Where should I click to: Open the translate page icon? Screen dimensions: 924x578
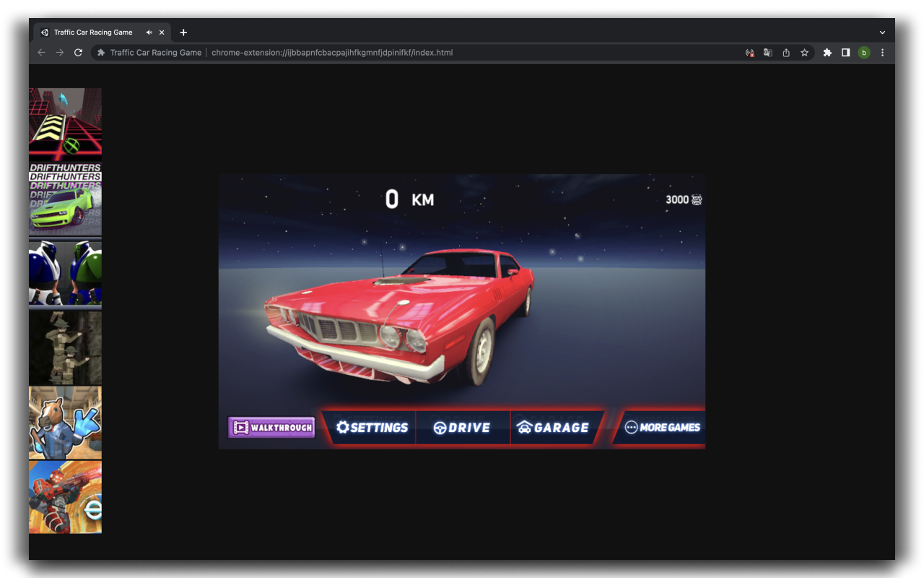[x=768, y=53]
